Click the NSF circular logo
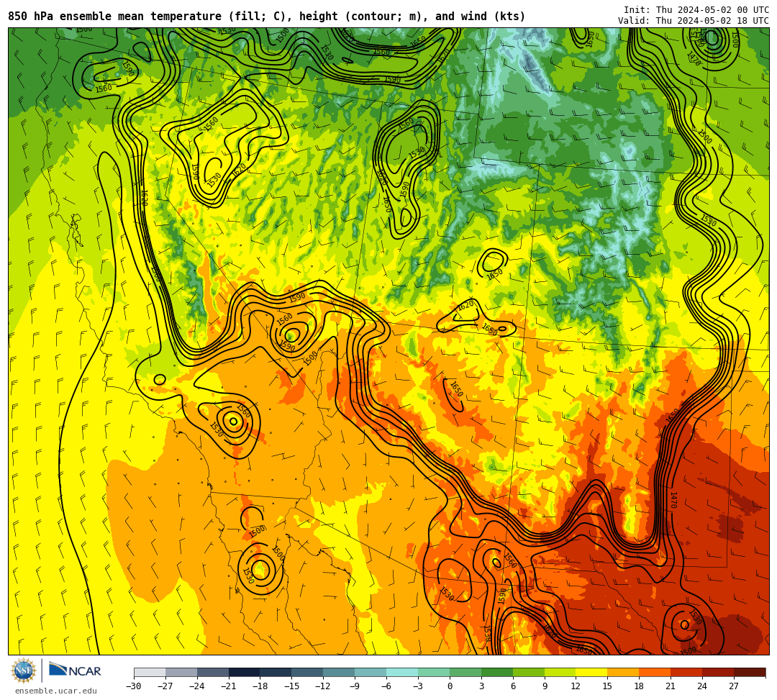777x700 pixels. (24, 671)
